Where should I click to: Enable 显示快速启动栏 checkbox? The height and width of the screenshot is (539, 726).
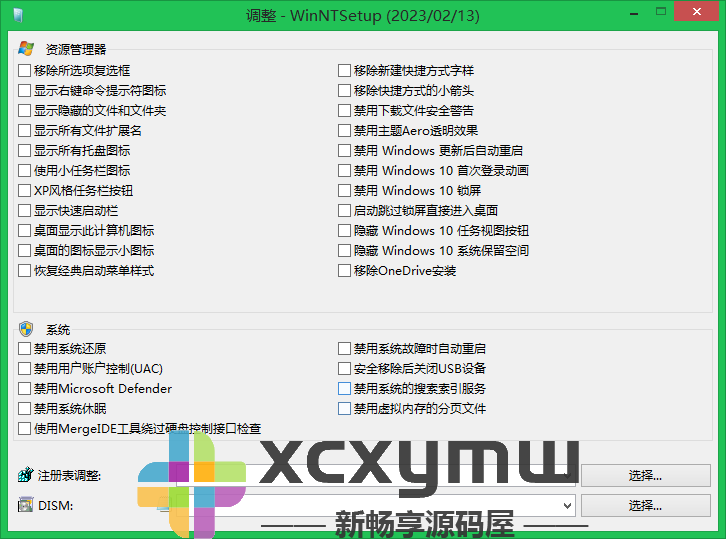tap(24, 211)
